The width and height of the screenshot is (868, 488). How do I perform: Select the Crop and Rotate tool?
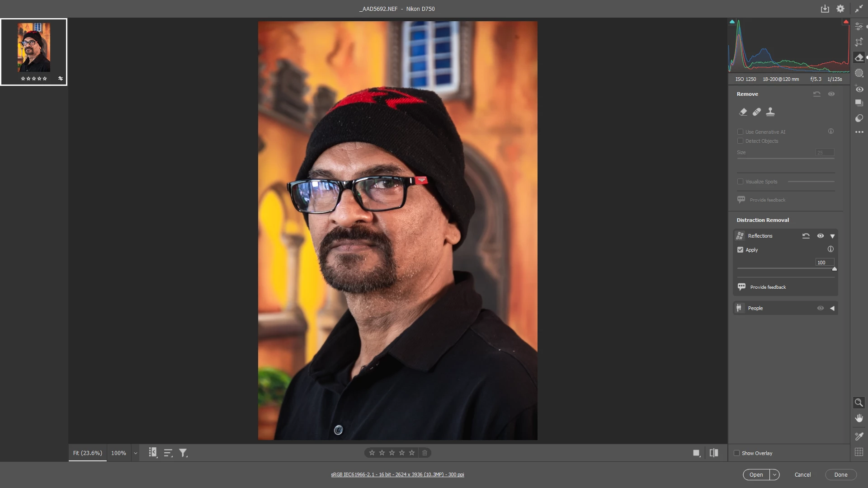(x=859, y=42)
